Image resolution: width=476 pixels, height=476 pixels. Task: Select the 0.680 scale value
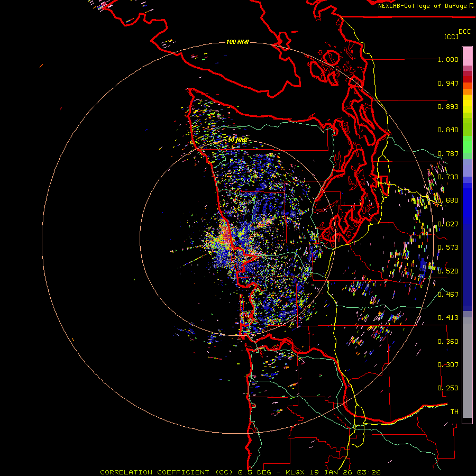(x=448, y=200)
